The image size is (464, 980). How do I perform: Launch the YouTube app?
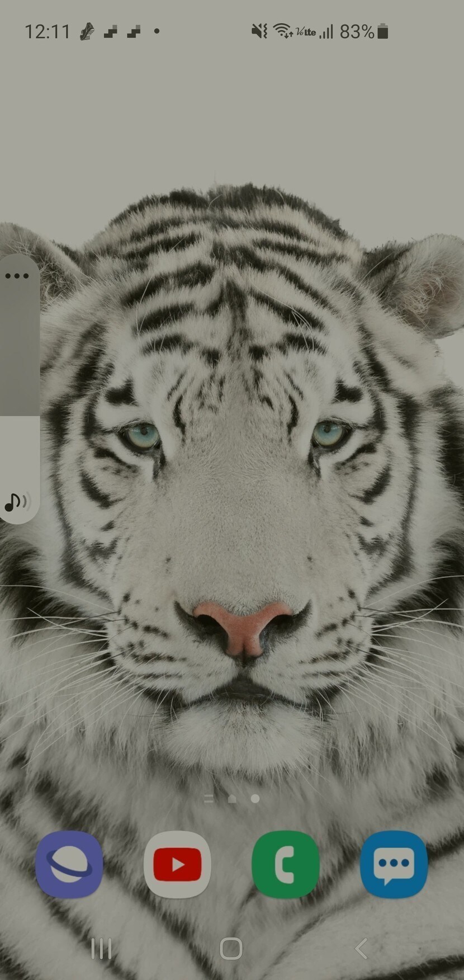[177, 864]
